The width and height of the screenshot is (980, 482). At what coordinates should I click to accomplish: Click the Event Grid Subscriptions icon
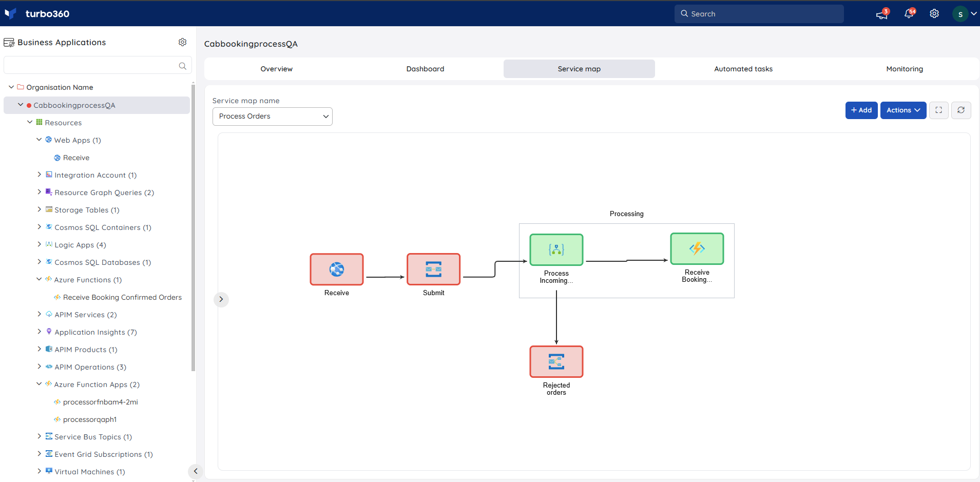click(49, 454)
